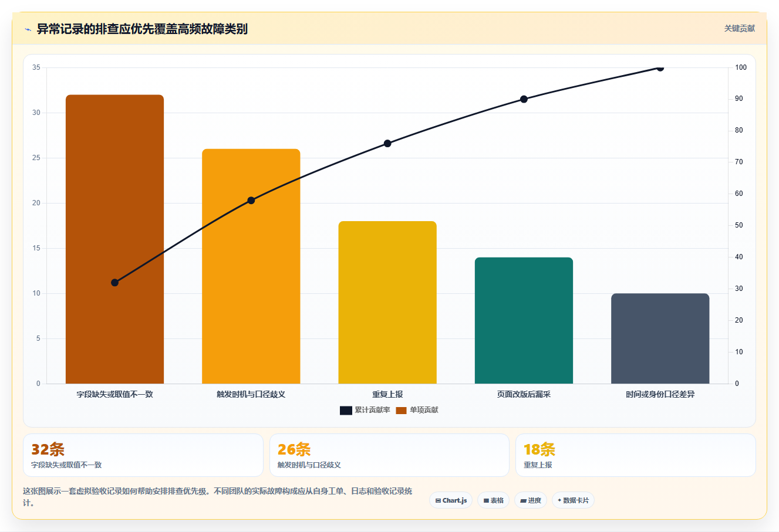779x532 pixels.
Task: Click the lightning icon beside the title
Action: (x=28, y=29)
